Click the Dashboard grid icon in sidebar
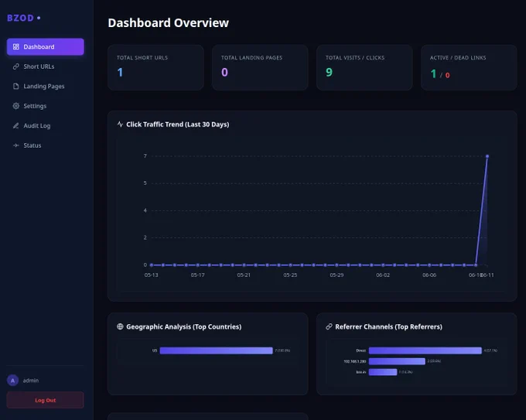Screen dimensions: 526x420 point(16,46)
